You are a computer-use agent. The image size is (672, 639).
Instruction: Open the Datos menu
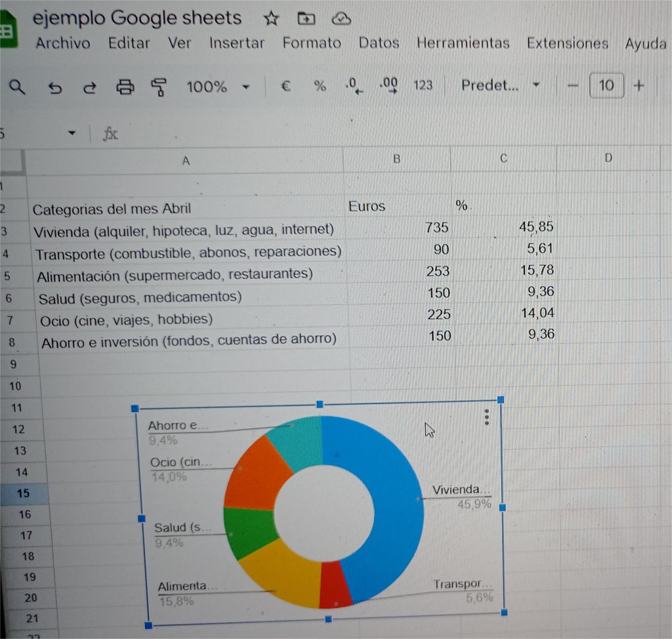[379, 43]
